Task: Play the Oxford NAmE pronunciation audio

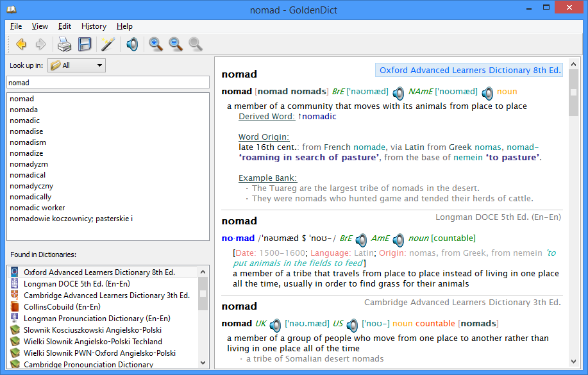Action: (487, 92)
